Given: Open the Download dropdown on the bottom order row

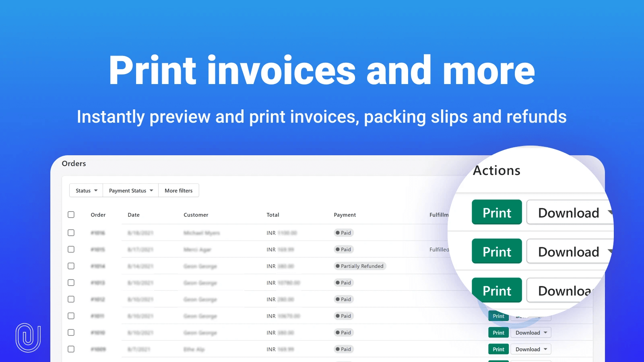Looking at the screenshot, I should coord(530,349).
